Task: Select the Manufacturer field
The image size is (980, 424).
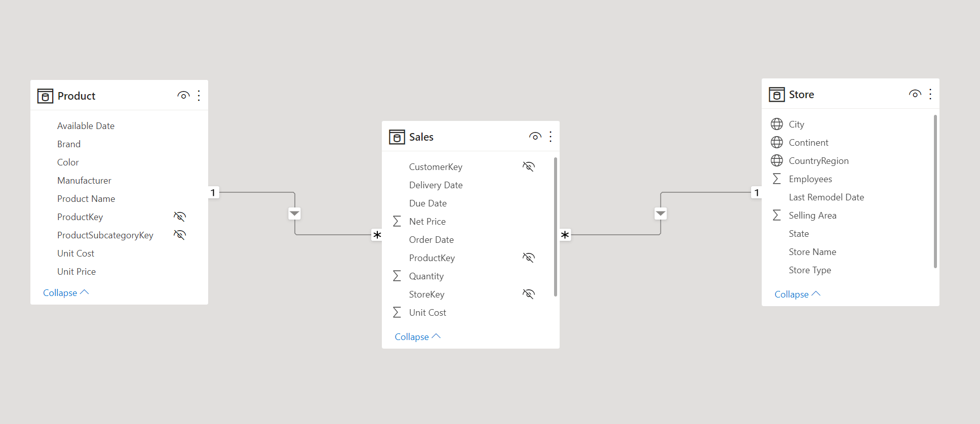Action: coord(84,181)
